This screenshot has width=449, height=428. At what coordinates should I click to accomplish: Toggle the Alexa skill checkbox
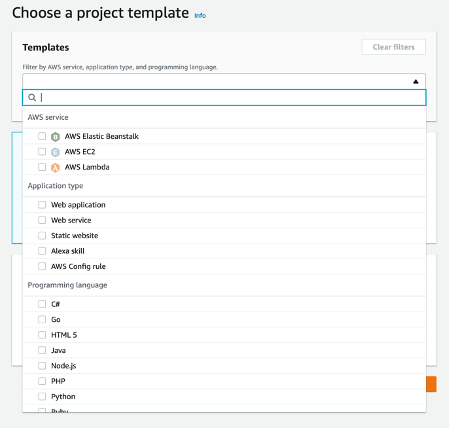[42, 251]
